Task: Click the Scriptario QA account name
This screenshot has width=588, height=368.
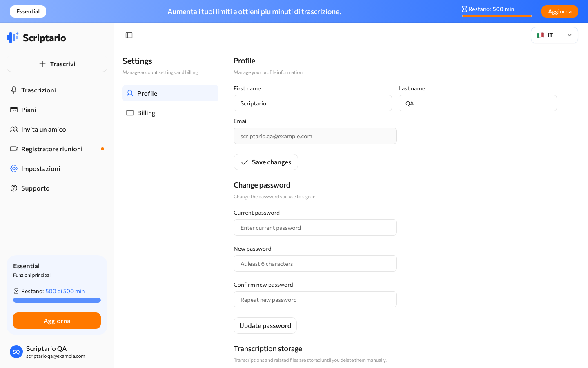Action: [47, 348]
